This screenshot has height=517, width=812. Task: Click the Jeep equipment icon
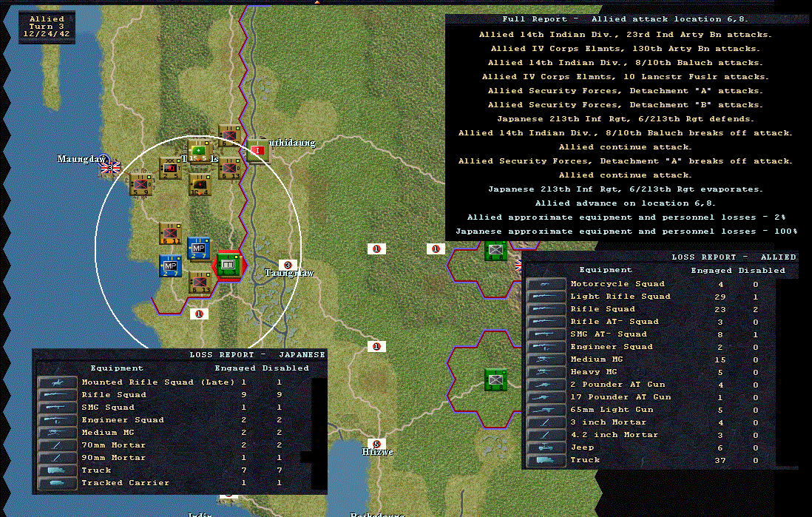546,447
